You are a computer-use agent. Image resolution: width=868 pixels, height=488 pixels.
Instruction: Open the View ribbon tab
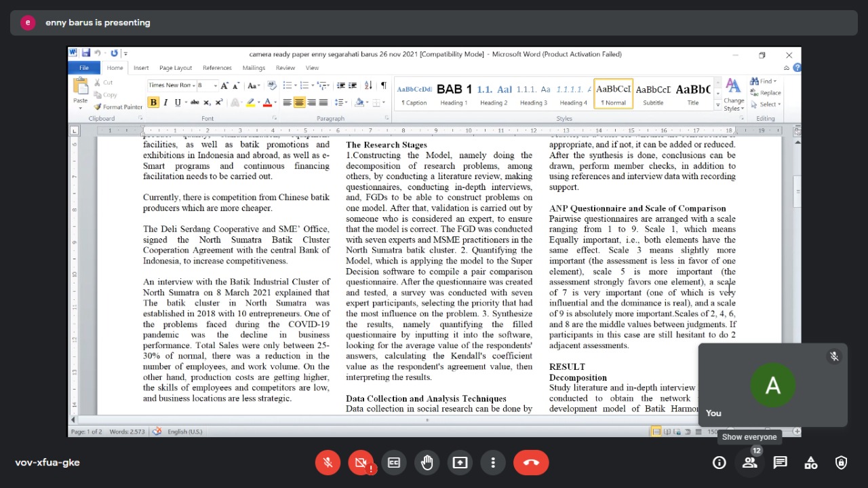[312, 68]
